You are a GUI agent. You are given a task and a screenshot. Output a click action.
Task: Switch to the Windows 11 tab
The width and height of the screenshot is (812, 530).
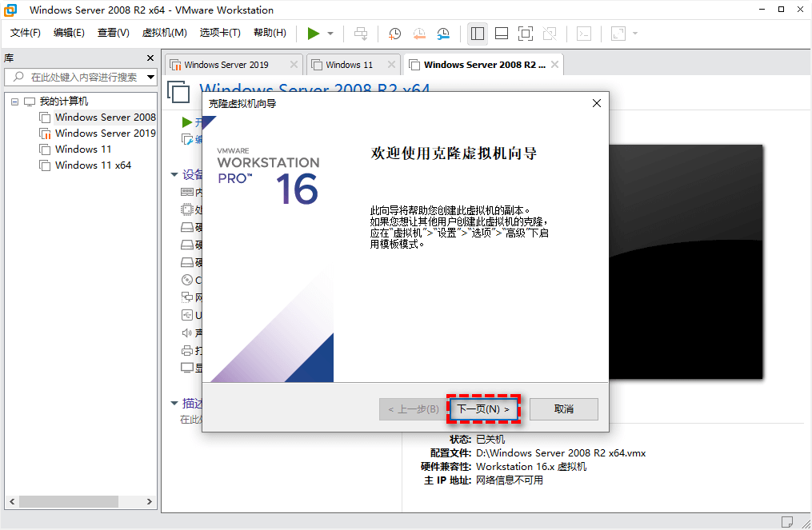tap(350, 65)
